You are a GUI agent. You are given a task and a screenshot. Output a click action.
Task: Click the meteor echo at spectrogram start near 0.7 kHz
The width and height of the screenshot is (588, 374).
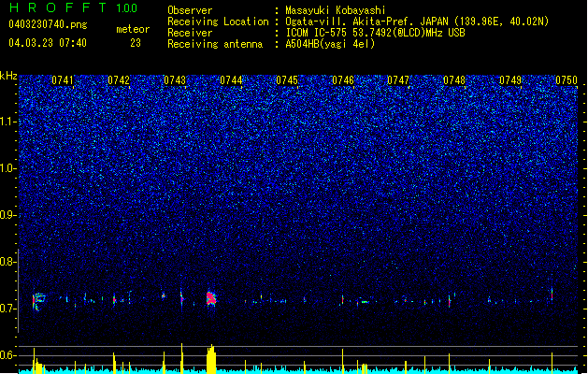[x=38, y=302]
